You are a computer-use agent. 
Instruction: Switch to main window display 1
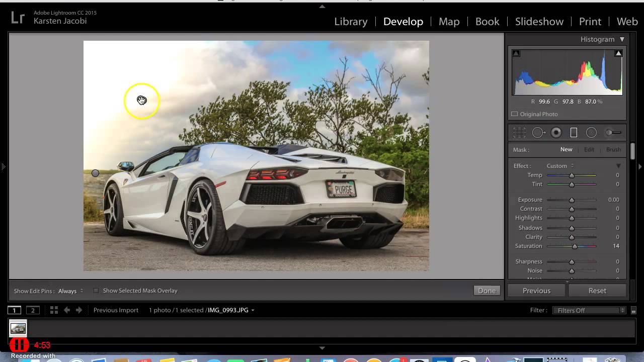point(14,310)
